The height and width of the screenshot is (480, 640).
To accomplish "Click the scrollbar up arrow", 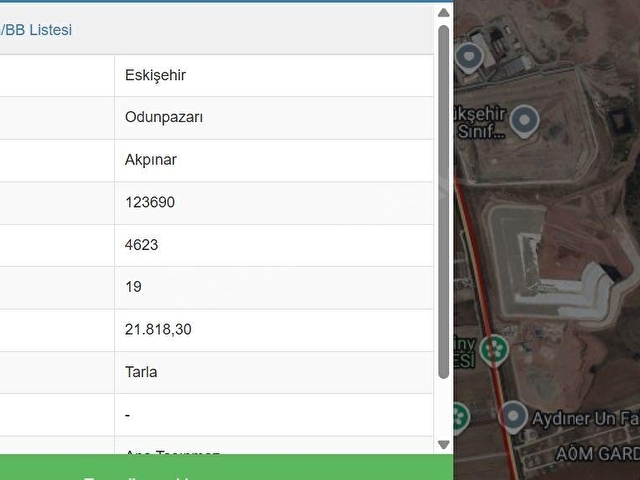I will coord(443,13).
